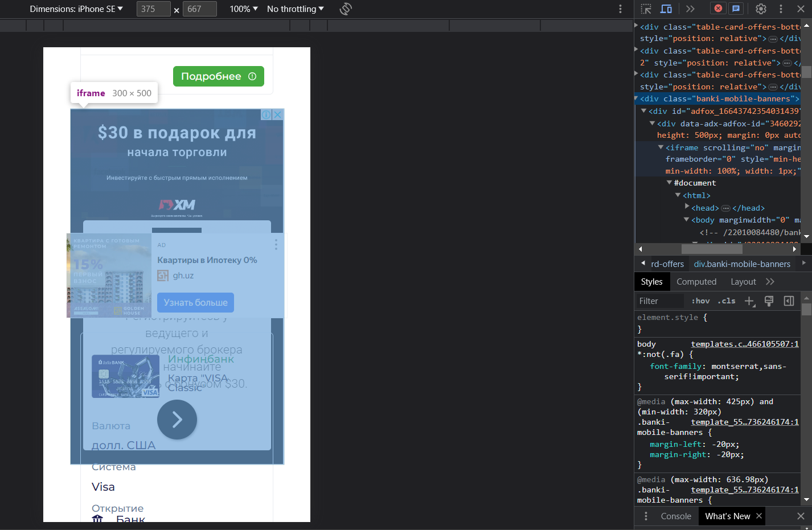Edit the viewport width field 375
Screen dimensions: 812x530
154,9
